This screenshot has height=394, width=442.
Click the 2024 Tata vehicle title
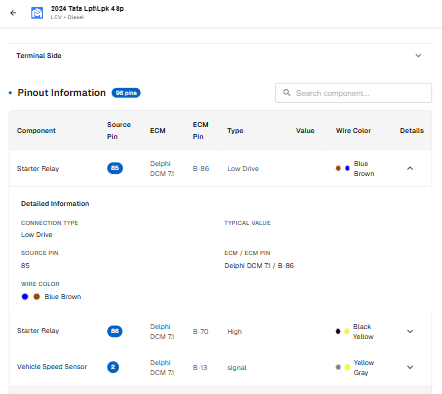click(87, 9)
